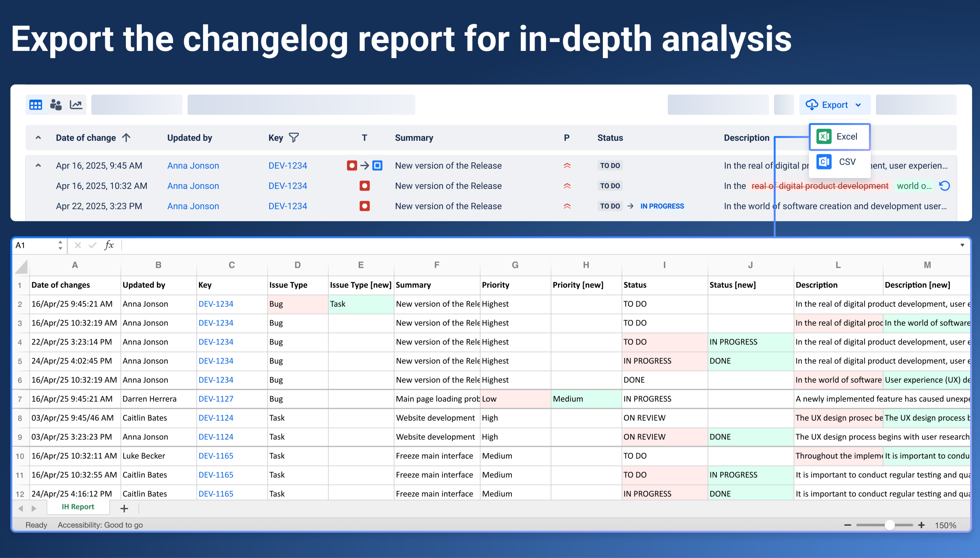
Task: Collapse all rows via header chevron
Action: point(38,138)
